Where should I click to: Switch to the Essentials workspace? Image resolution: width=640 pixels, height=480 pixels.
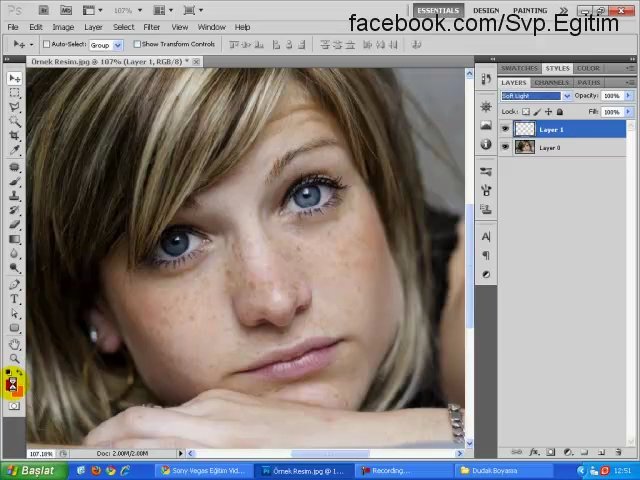click(x=438, y=10)
